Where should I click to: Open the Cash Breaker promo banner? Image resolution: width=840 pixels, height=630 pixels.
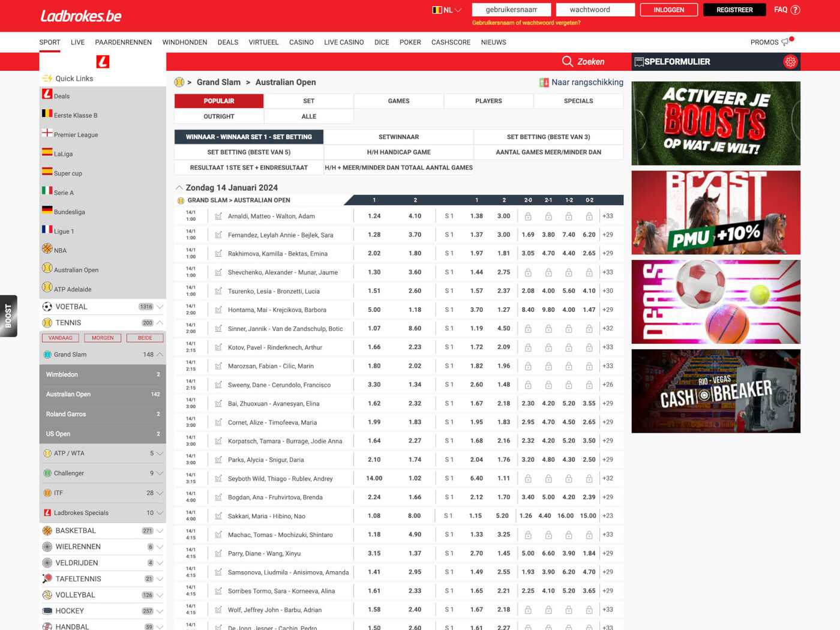716,391
